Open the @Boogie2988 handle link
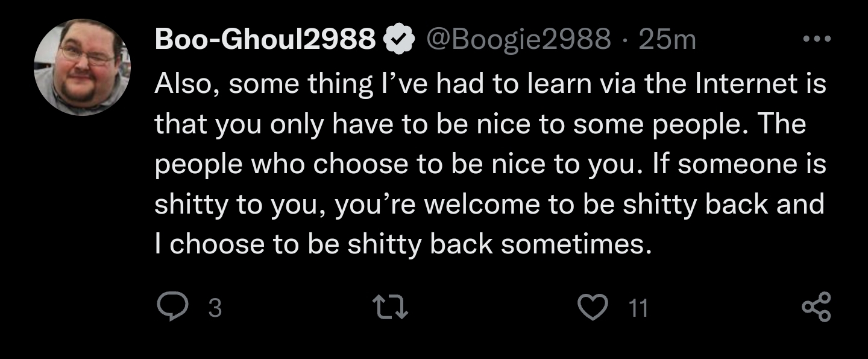Image resolution: width=868 pixels, height=359 pixels. click(x=518, y=40)
